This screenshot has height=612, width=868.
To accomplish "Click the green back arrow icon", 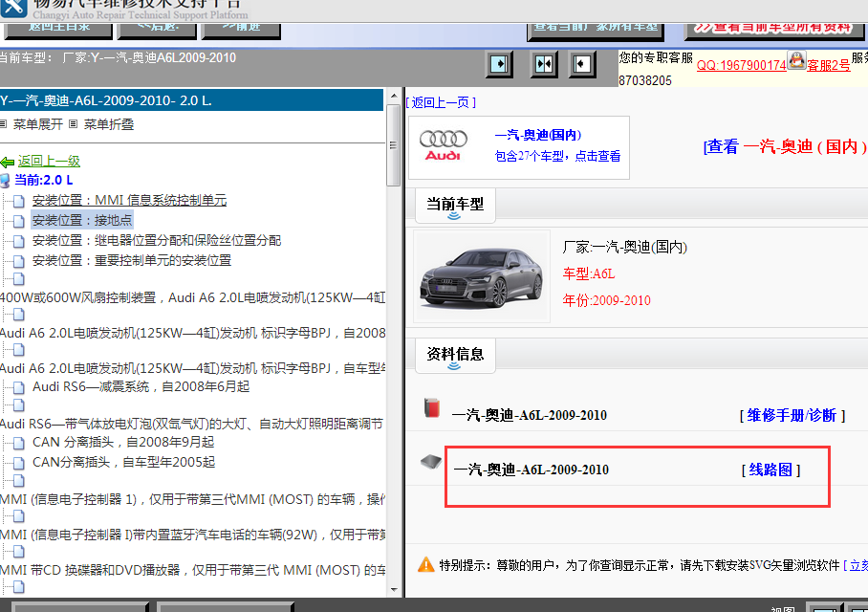I will click(x=8, y=162).
